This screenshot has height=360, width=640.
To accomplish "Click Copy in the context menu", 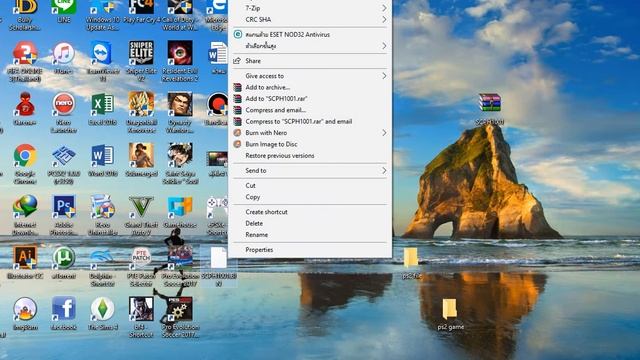I will coord(310,197).
